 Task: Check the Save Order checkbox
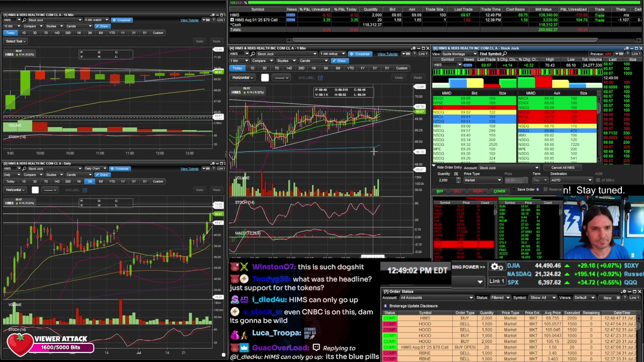(x=514, y=189)
